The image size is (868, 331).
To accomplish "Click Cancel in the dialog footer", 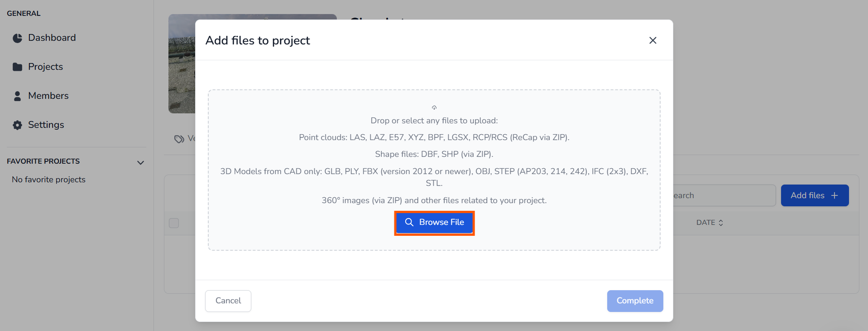I will (228, 301).
